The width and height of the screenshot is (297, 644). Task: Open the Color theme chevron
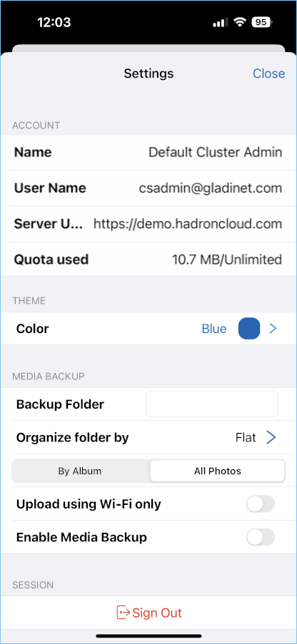tap(273, 329)
